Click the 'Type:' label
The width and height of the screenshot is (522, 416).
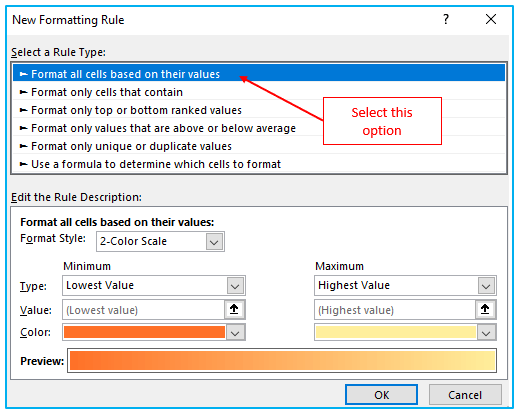(33, 286)
